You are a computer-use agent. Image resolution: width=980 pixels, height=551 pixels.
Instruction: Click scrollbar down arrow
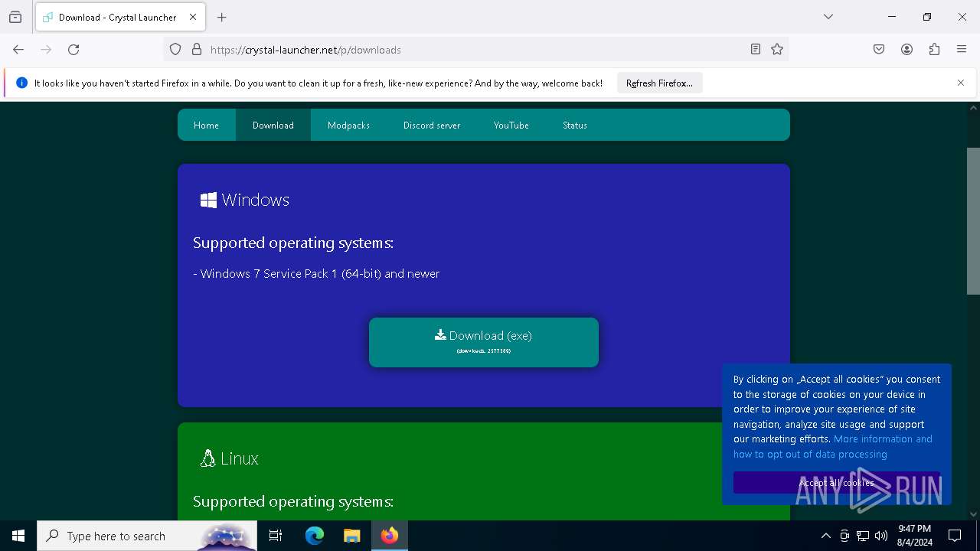973,514
